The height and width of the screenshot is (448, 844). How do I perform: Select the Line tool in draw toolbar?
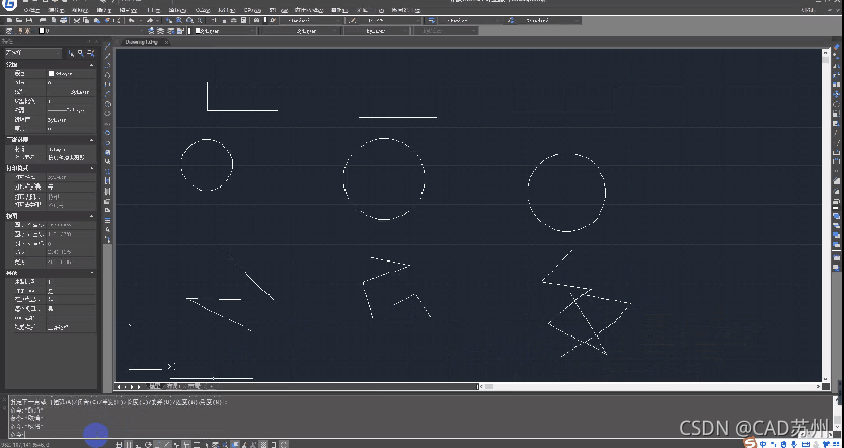click(107, 46)
